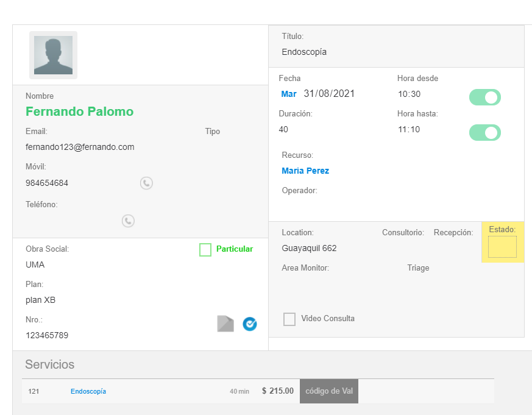Toggle the switch next to Hora desde
Viewport: 532px width, 415px height.
point(484,97)
